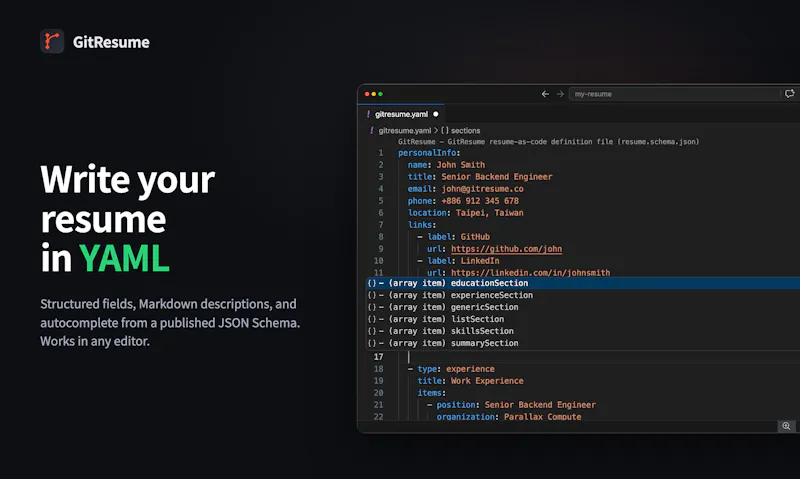800x479 pixels.
Task: Click the label value GitHub
Action: pos(475,237)
